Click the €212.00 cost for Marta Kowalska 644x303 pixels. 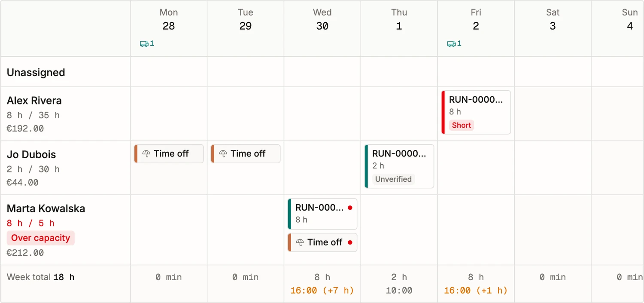(x=25, y=253)
